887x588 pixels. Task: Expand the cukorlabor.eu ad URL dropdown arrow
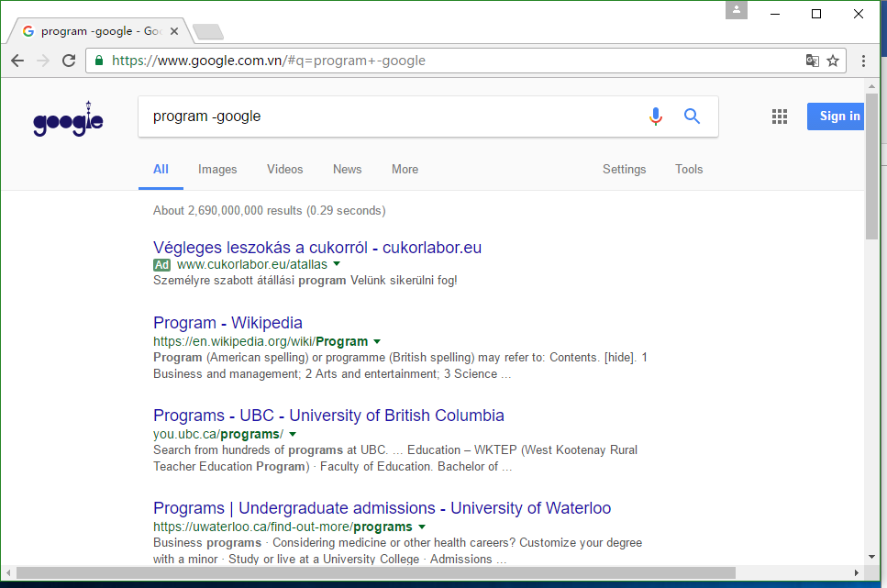click(x=337, y=263)
